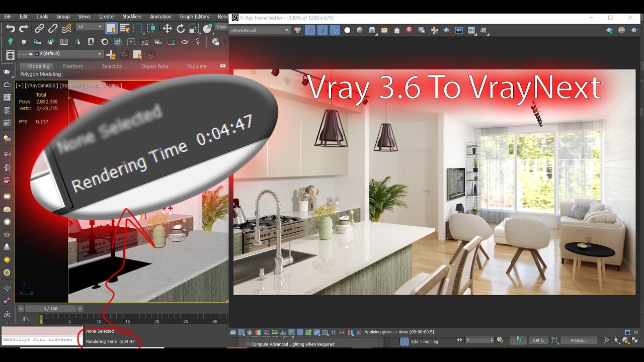Screen dimensions: 644x362
Task: Toggle Window/Crossing selection mode
Action: click(x=150, y=28)
